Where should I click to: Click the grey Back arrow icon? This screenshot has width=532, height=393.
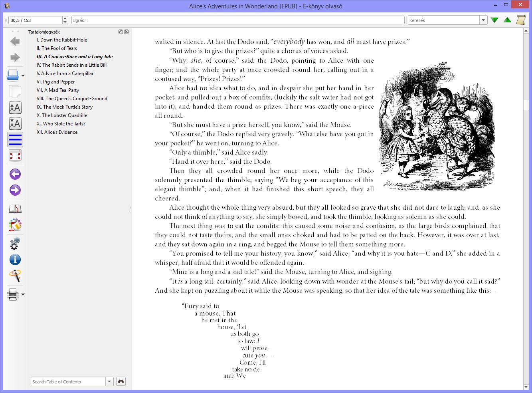click(15, 41)
